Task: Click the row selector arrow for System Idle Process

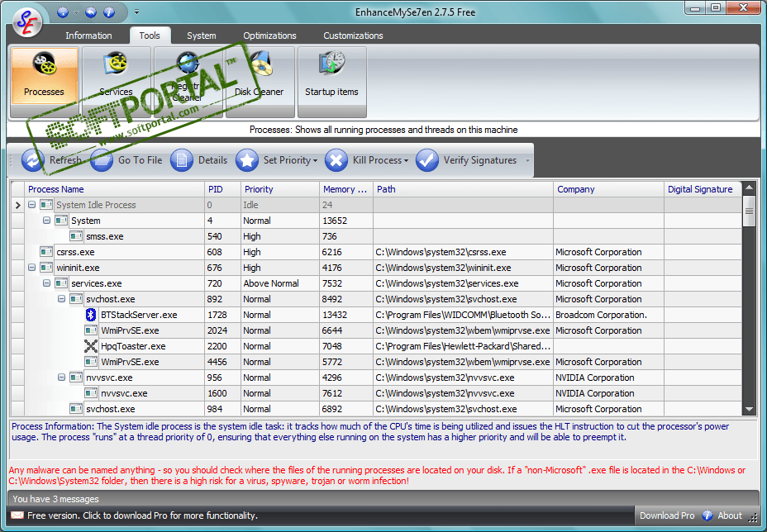Action: [17, 205]
